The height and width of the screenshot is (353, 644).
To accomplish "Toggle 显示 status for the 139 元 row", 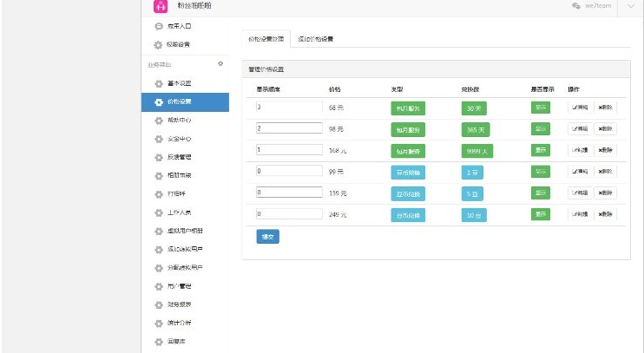I will coord(541,193).
